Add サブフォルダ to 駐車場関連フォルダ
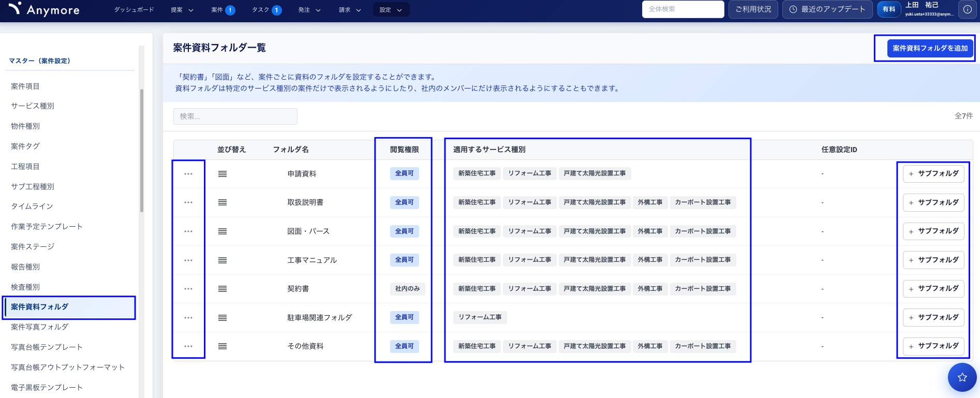 933,317
